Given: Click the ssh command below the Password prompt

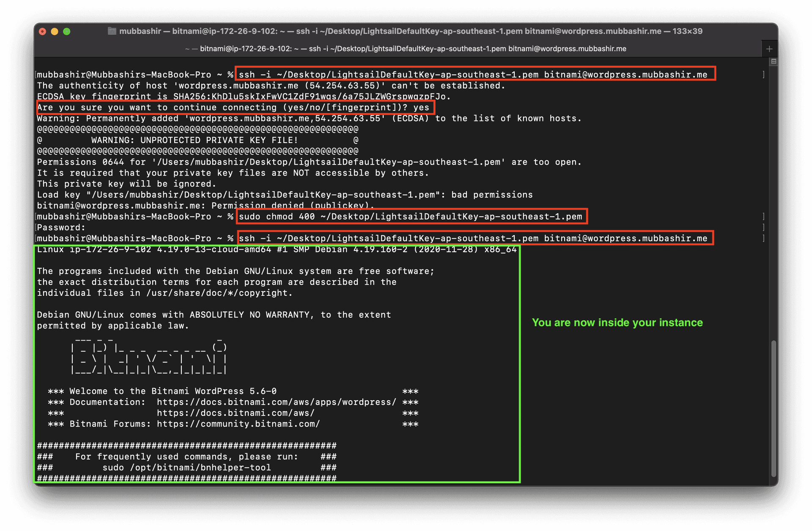Looking at the screenshot, I should coord(473,239).
